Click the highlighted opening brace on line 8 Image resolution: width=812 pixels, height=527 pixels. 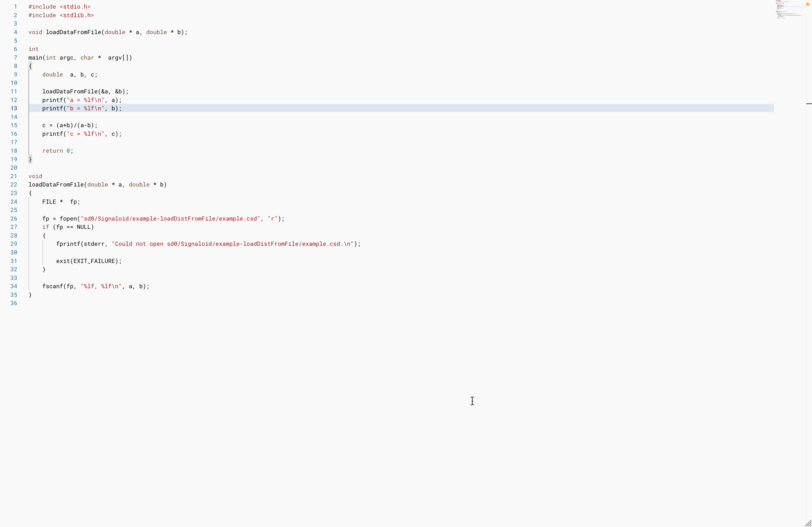point(30,66)
